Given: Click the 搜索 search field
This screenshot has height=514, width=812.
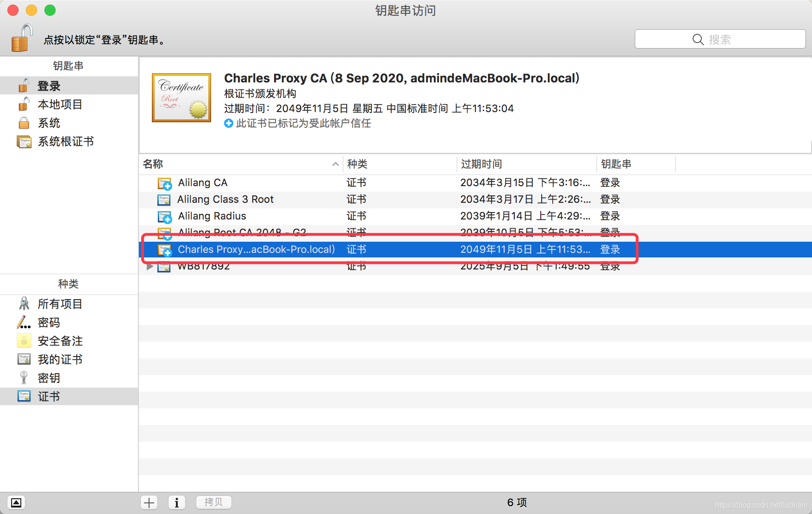Looking at the screenshot, I should (x=720, y=39).
